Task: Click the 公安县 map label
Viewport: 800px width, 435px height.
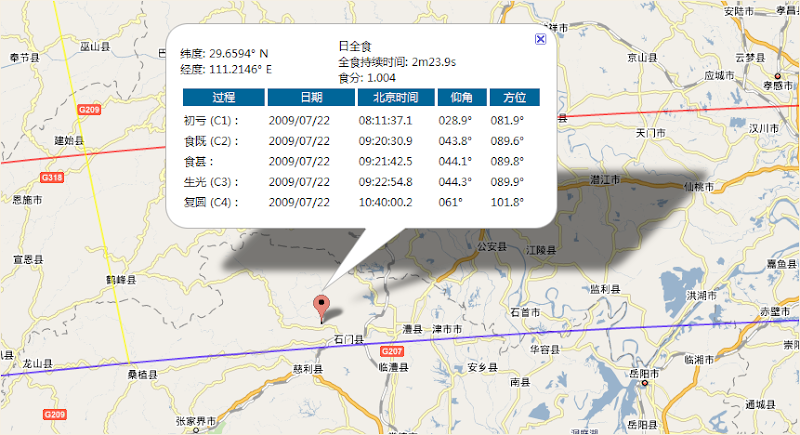Action: tap(492, 247)
